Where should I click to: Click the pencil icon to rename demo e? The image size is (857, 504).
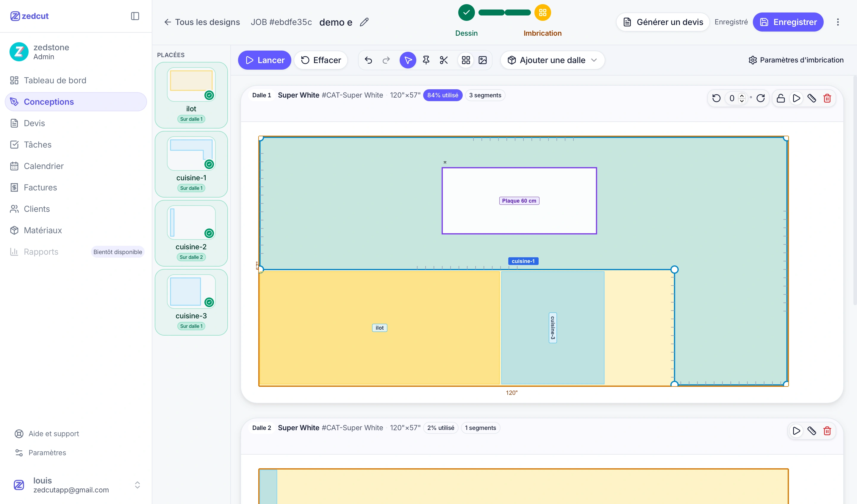pyautogui.click(x=364, y=22)
